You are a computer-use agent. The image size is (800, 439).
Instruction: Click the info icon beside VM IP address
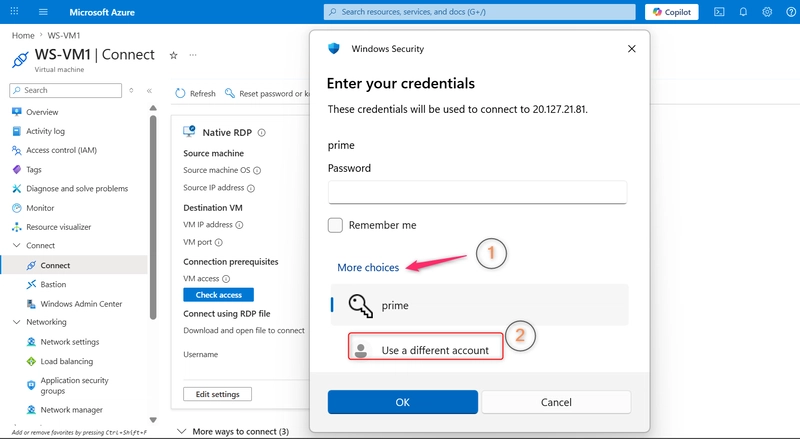(239, 225)
